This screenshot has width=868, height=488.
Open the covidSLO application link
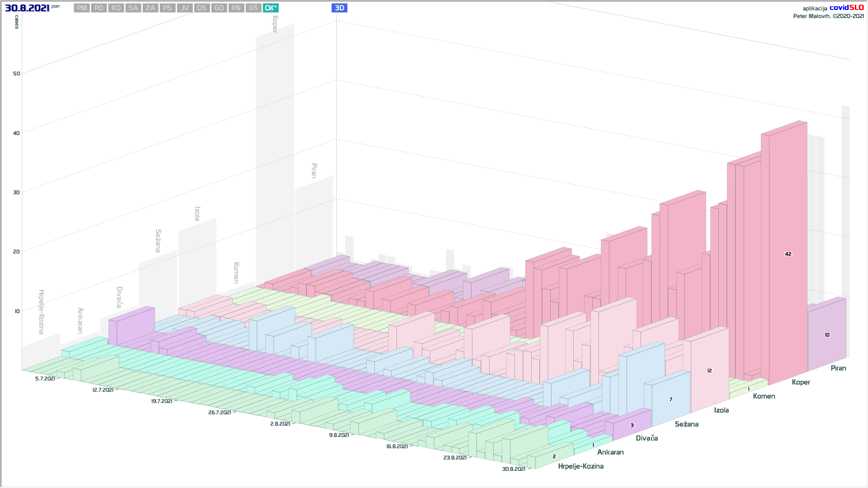(846, 8)
